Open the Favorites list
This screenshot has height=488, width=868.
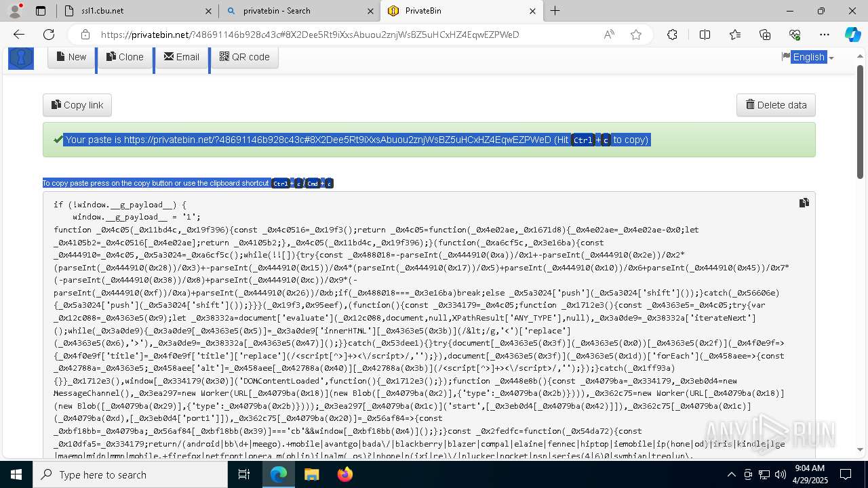pos(735,35)
